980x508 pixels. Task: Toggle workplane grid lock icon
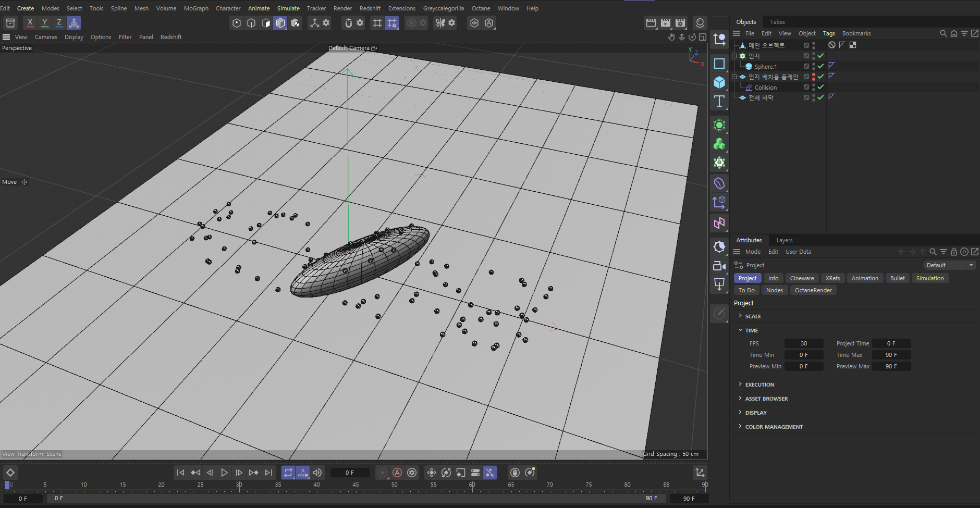(x=392, y=23)
